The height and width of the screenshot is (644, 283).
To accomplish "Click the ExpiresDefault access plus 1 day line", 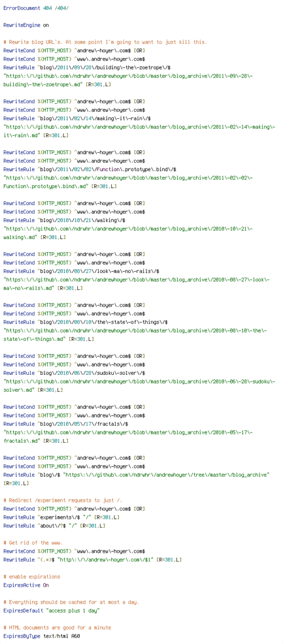I will coord(52,611).
